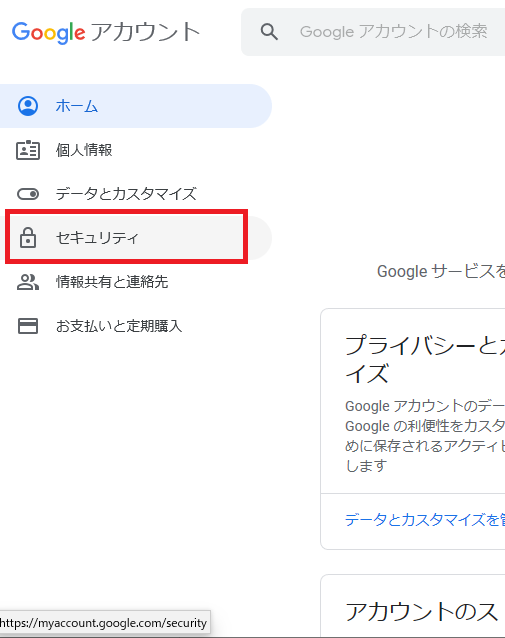The height and width of the screenshot is (638, 505).
Task: Click the search magnifier icon
Action: [269, 32]
